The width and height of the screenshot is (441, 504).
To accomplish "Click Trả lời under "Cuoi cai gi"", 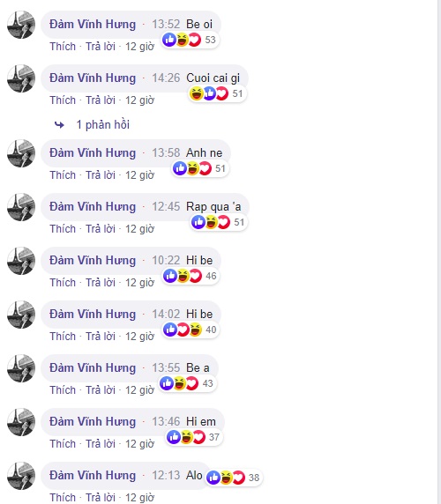I will pos(101,100).
